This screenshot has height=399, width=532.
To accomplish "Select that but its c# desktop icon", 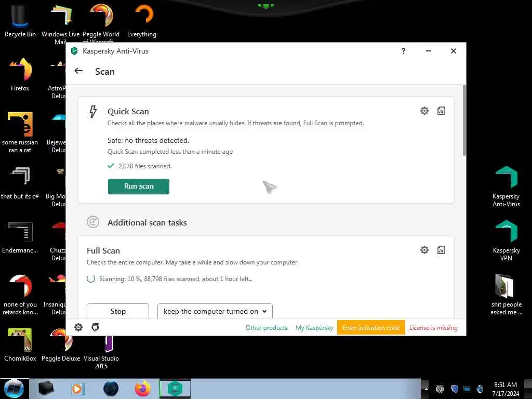I will 20,183.
